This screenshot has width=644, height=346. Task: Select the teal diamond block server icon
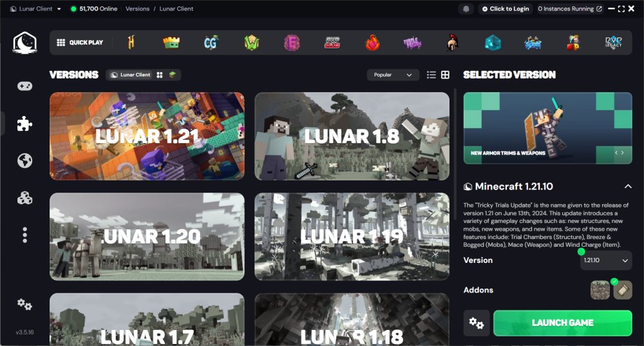click(493, 43)
